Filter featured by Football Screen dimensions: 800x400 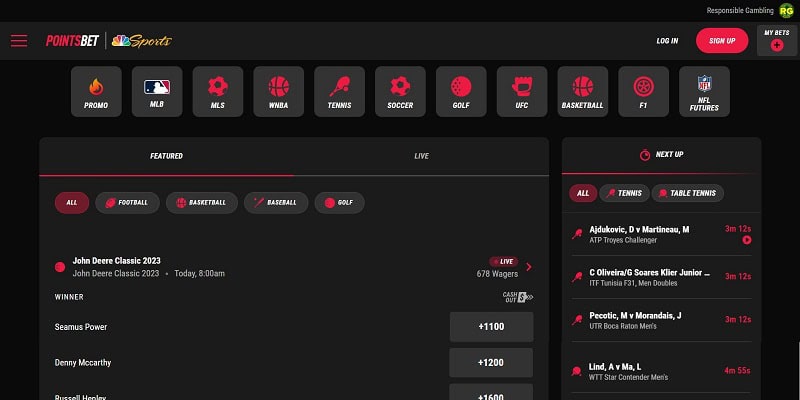click(x=128, y=203)
